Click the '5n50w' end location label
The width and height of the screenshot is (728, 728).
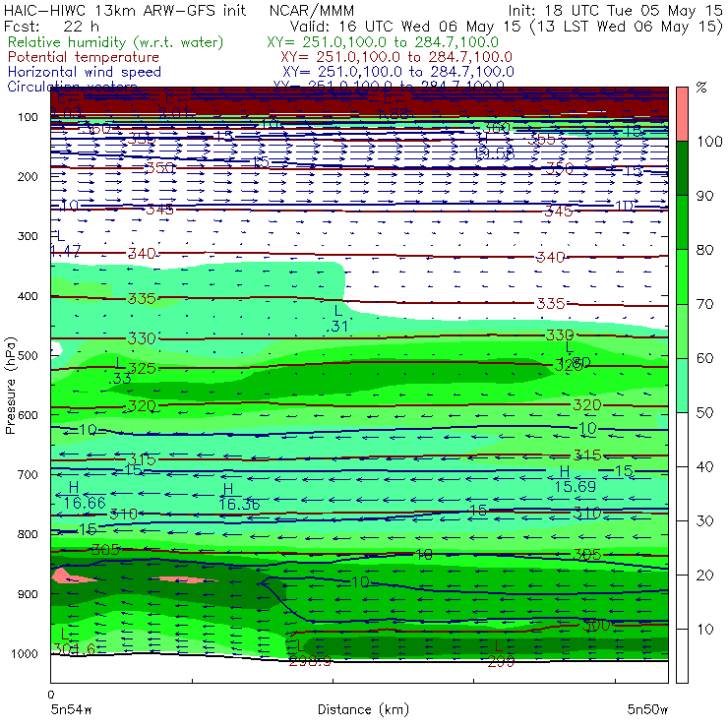point(647,709)
